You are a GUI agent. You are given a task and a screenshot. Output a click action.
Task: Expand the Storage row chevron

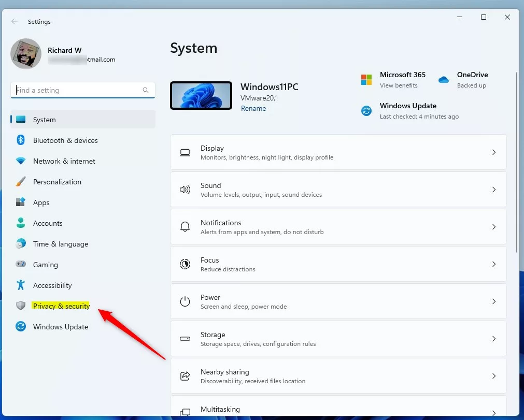tap(493, 339)
